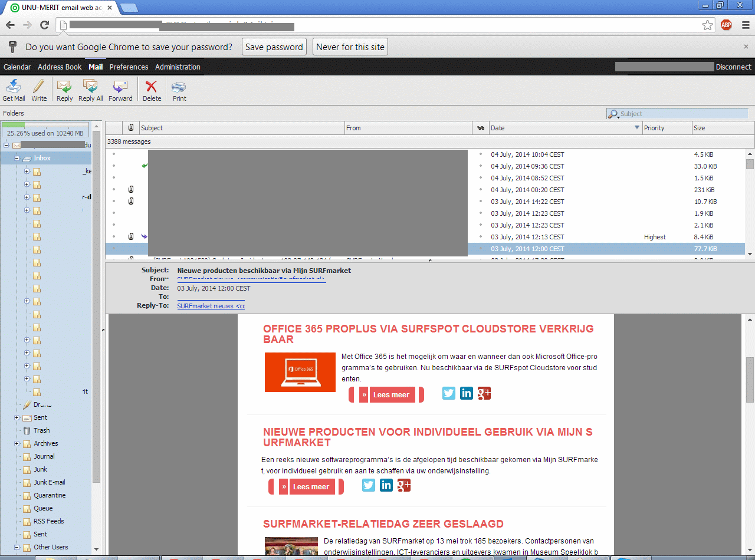Click the unread status column header icon

pyautogui.click(x=481, y=128)
